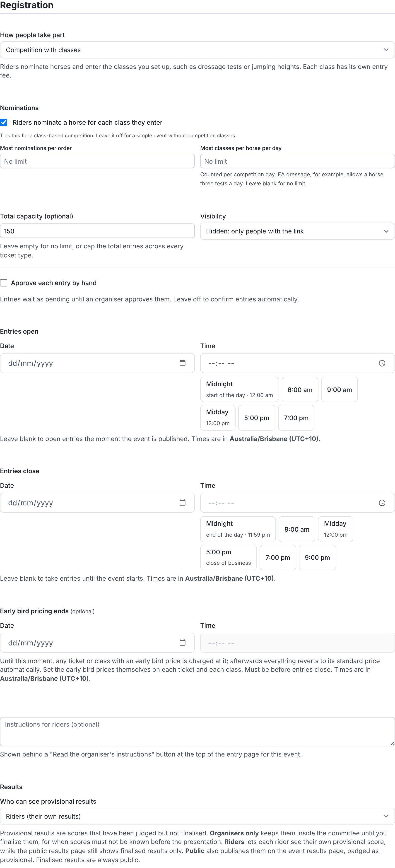Click the Registration heading
The width and height of the screenshot is (395, 868).
coord(26,5)
